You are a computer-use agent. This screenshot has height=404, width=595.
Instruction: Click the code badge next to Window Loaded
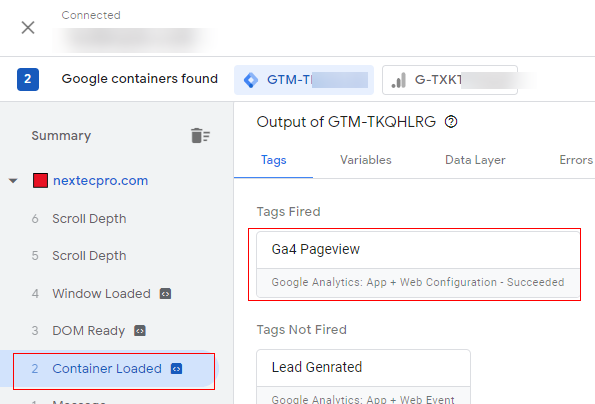165,294
